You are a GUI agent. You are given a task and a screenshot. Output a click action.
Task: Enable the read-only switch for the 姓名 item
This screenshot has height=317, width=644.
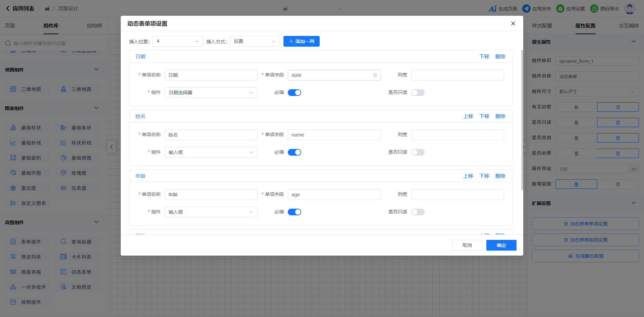pyautogui.click(x=418, y=152)
